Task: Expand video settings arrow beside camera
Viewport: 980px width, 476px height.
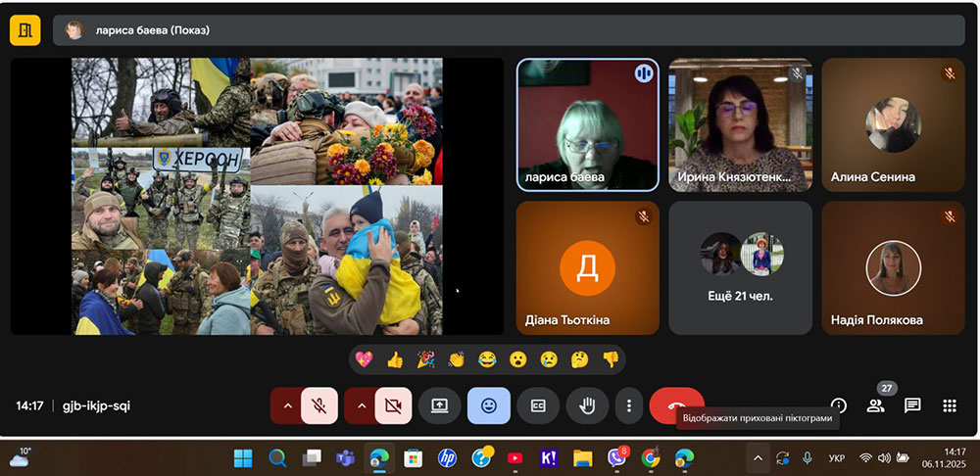Action: 362,405
